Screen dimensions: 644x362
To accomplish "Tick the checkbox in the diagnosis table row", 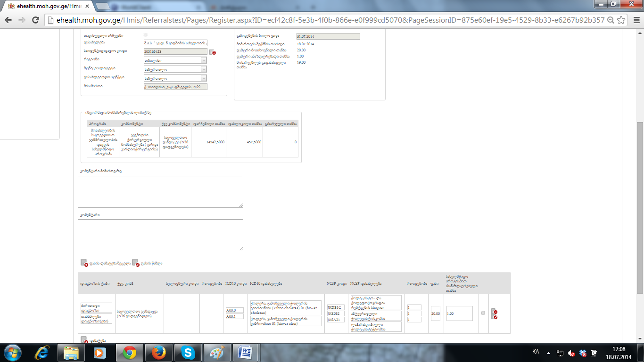I will click(x=483, y=313).
